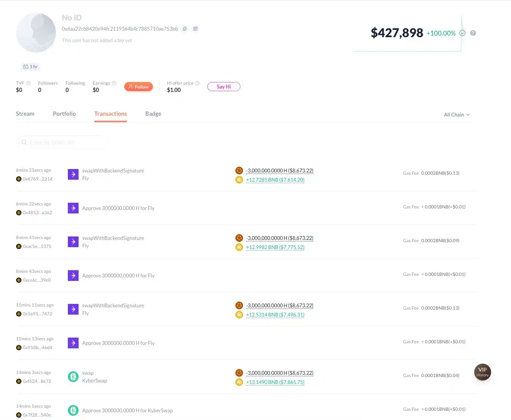Click the Filter by token search field
This screenshot has height=420, width=511.
pos(61,142)
